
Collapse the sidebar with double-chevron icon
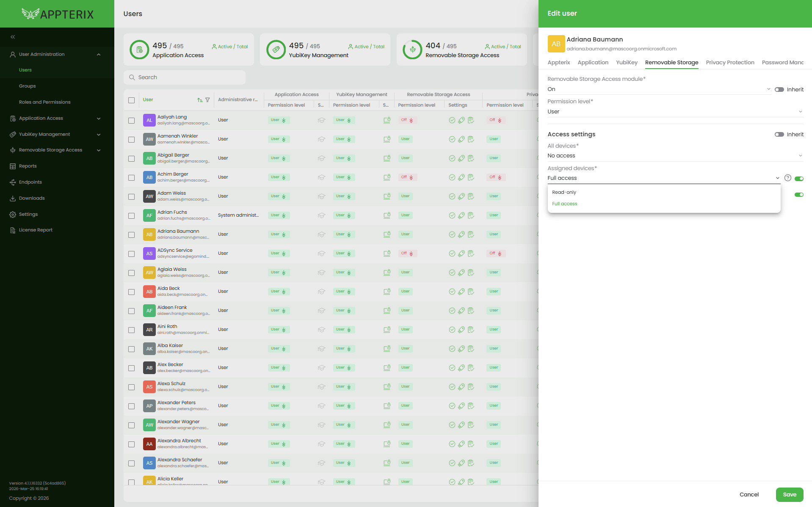click(13, 37)
